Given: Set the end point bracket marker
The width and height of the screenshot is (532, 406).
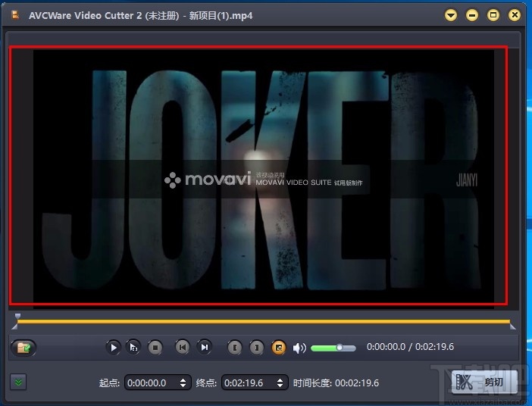Looking at the screenshot, I should pyautogui.click(x=257, y=348).
